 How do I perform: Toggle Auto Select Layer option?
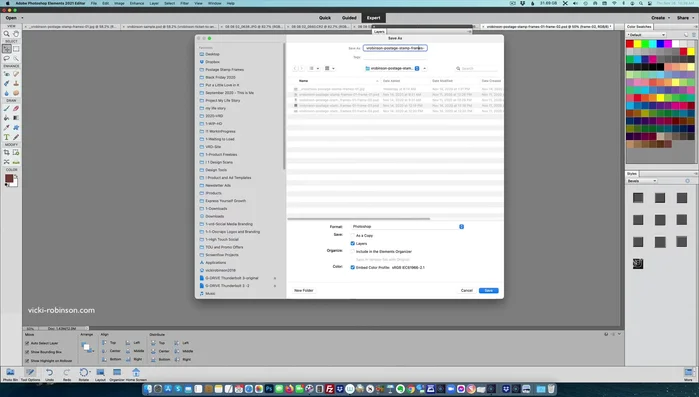tap(27, 344)
